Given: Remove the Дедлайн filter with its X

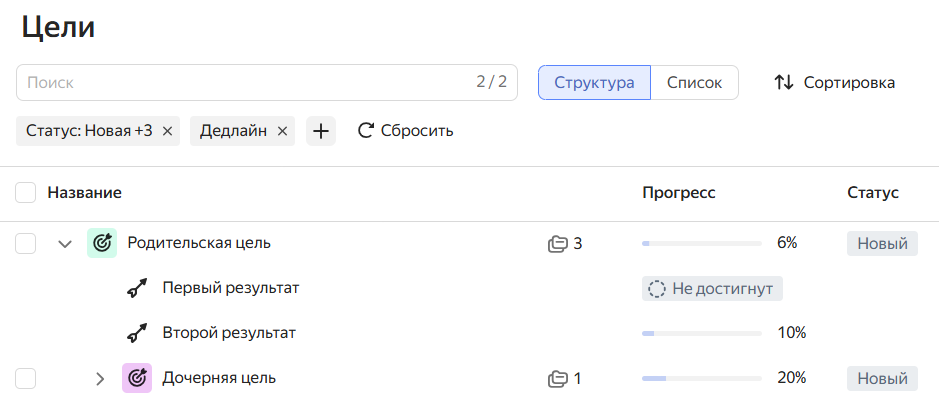Looking at the screenshot, I should (282, 131).
